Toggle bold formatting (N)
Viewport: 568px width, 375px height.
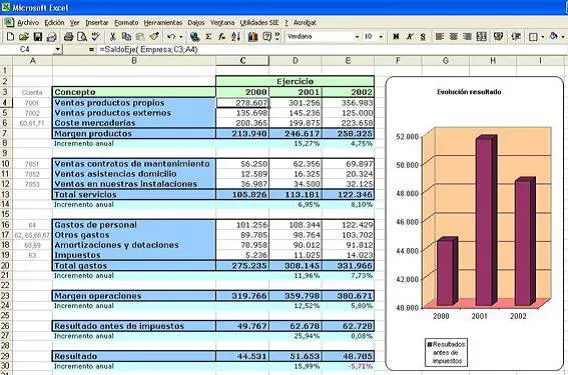point(396,37)
